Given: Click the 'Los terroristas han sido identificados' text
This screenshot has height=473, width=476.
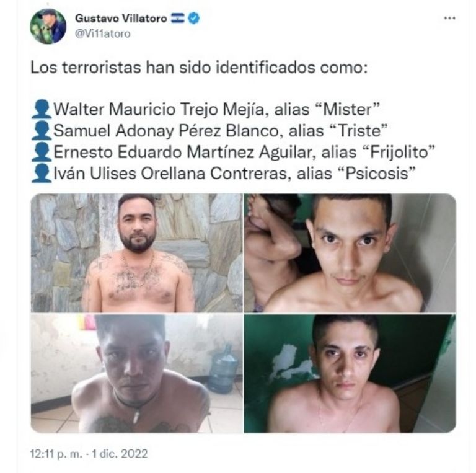Looking at the screenshot, I should click(x=199, y=68).
